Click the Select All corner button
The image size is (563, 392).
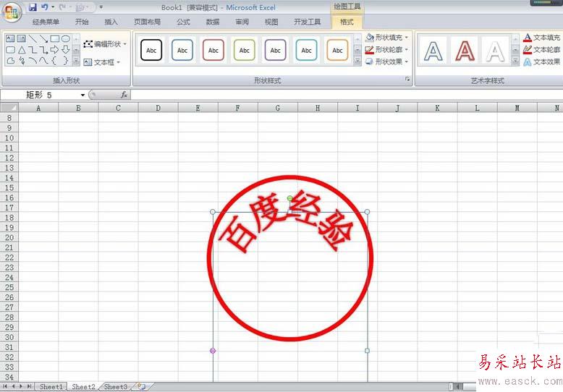click(9, 108)
